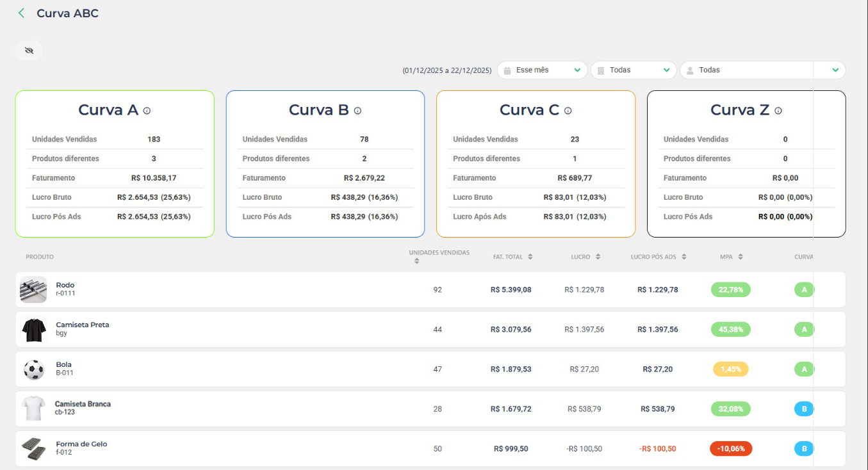Image resolution: width=868 pixels, height=470 pixels.
Task: Click the Bola soccer ball thumbnail
Action: point(33,369)
